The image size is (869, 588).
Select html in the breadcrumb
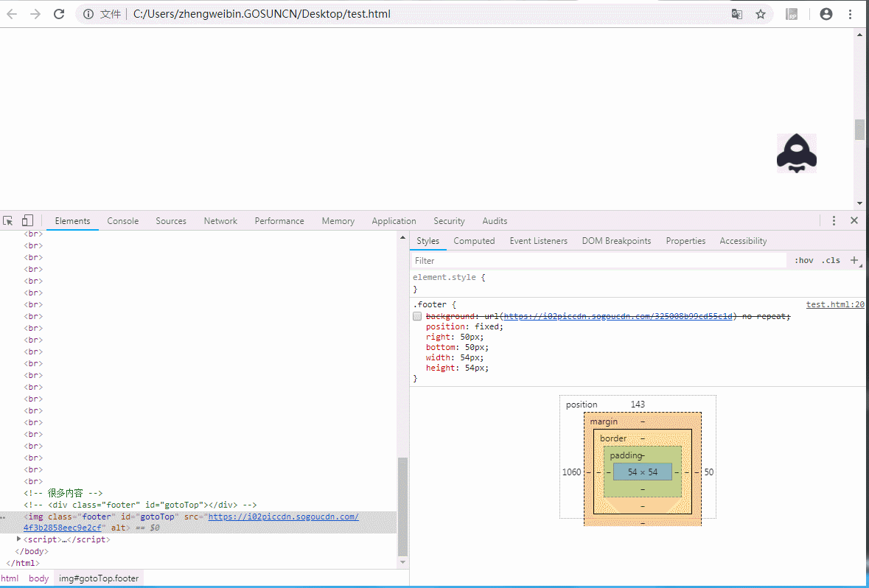pyautogui.click(x=10, y=578)
